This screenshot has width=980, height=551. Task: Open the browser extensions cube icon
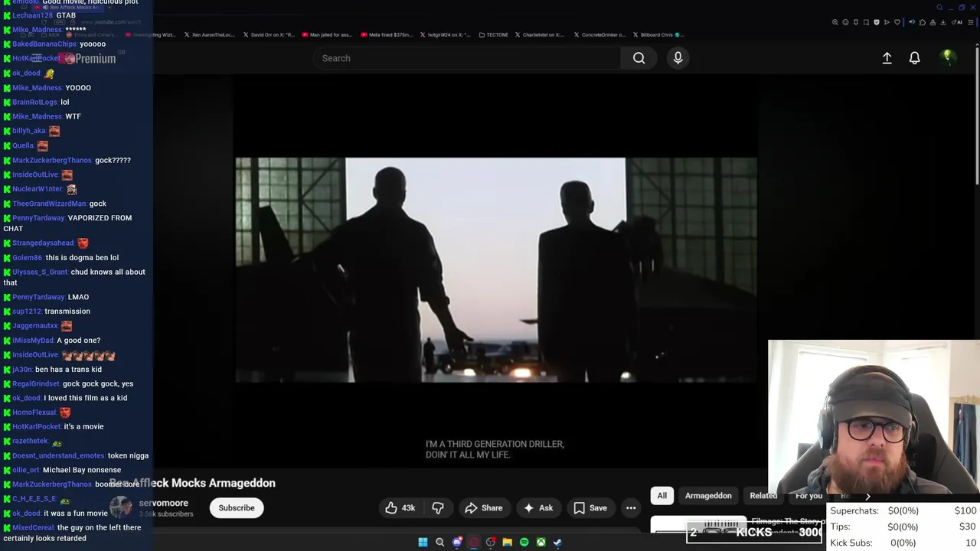(923, 23)
